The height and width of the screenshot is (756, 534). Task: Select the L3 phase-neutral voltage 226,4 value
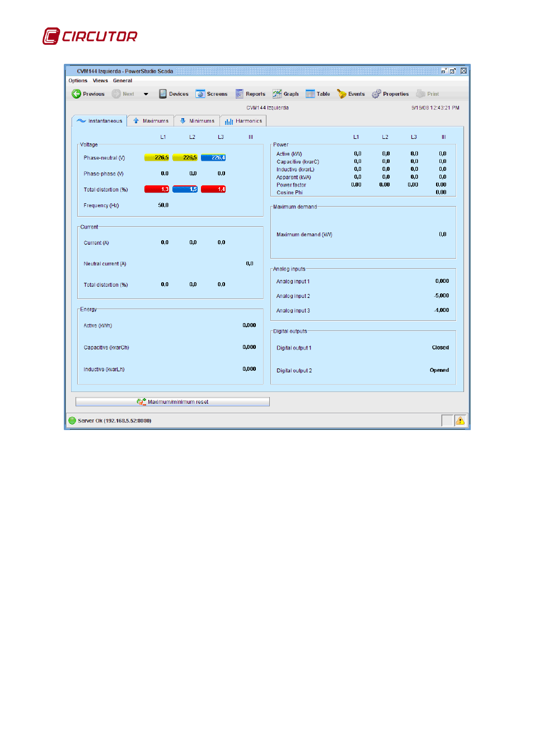point(213,158)
